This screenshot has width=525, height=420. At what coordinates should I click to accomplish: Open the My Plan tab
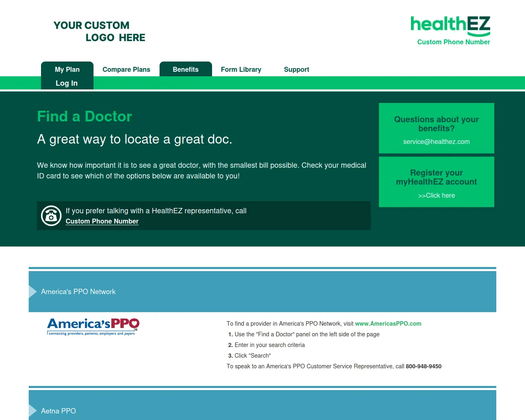67,69
